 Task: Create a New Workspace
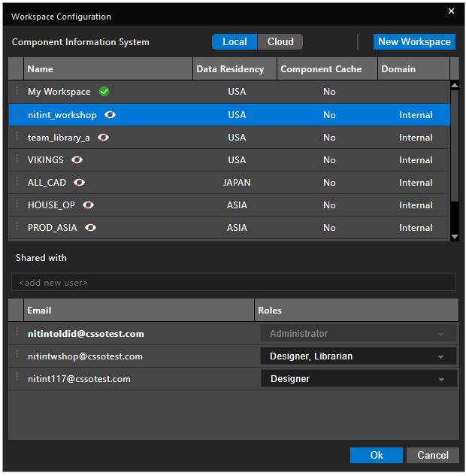pyautogui.click(x=414, y=41)
